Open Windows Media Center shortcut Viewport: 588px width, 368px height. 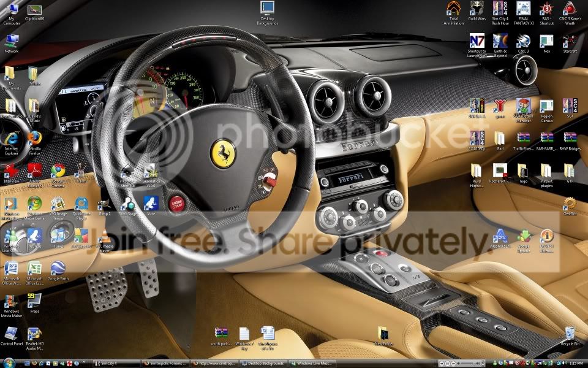[34, 208]
